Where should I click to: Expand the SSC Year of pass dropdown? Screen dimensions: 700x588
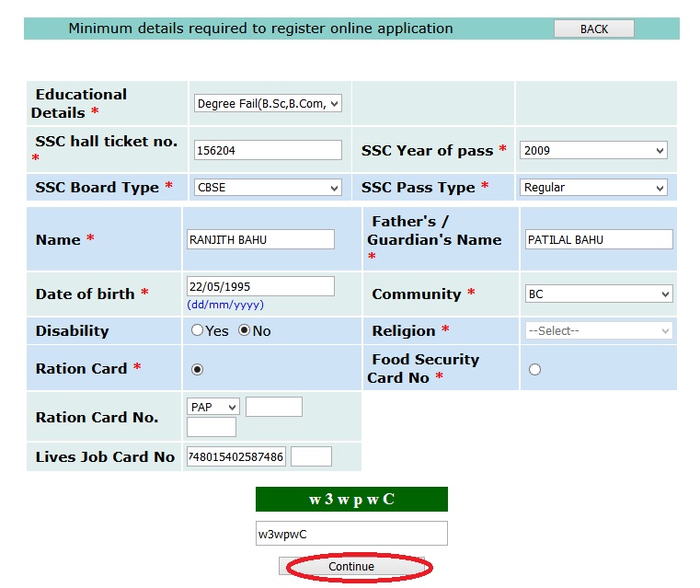coord(593,150)
